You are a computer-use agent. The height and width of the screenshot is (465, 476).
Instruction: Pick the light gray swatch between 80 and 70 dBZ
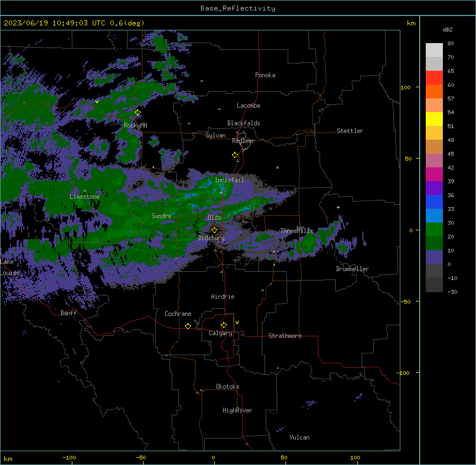point(434,50)
